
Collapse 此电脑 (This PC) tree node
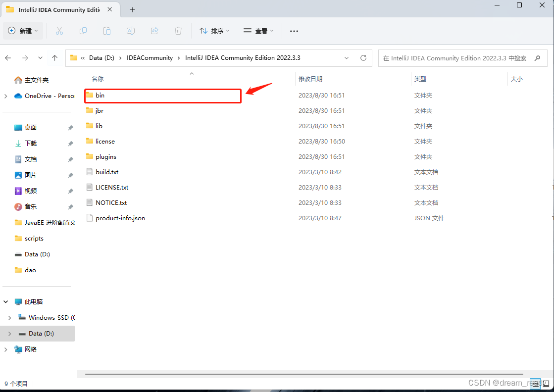point(5,301)
